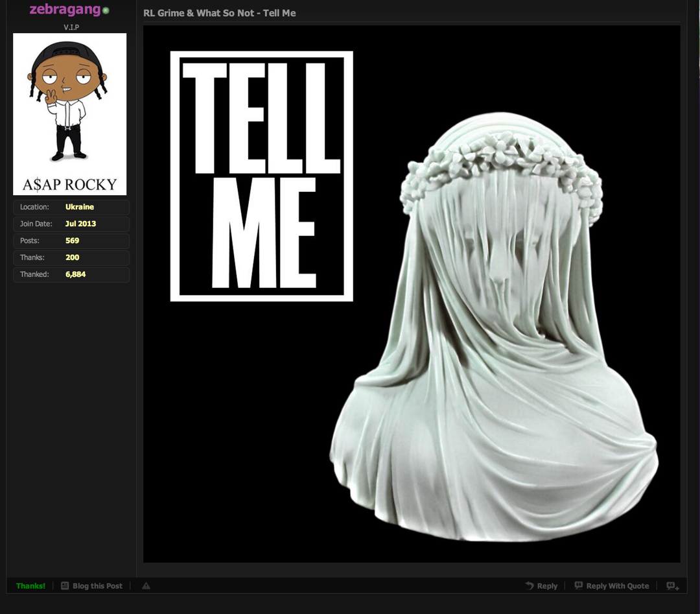The height and width of the screenshot is (614, 700).
Task: Click the Thanks! button
Action: click(31, 586)
